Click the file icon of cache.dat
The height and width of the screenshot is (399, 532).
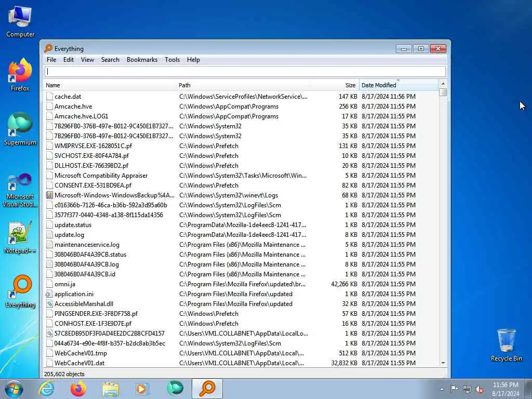(49, 96)
